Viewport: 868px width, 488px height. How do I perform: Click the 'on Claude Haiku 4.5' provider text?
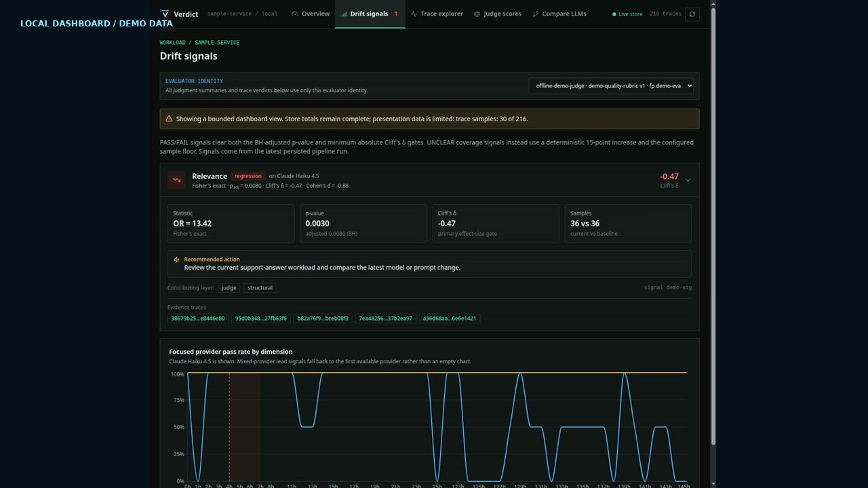click(x=294, y=176)
